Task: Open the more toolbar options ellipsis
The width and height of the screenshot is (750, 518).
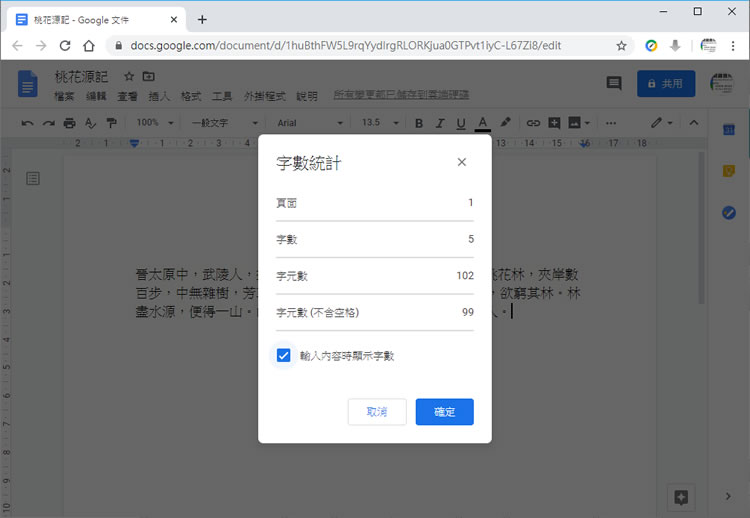Action: tap(611, 123)
